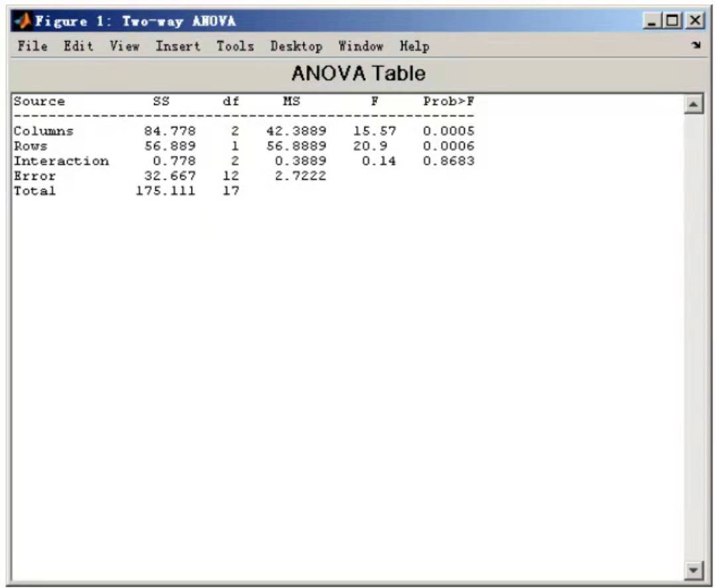
Task: Click the MS value 42.3889
Action: point(296,131)
